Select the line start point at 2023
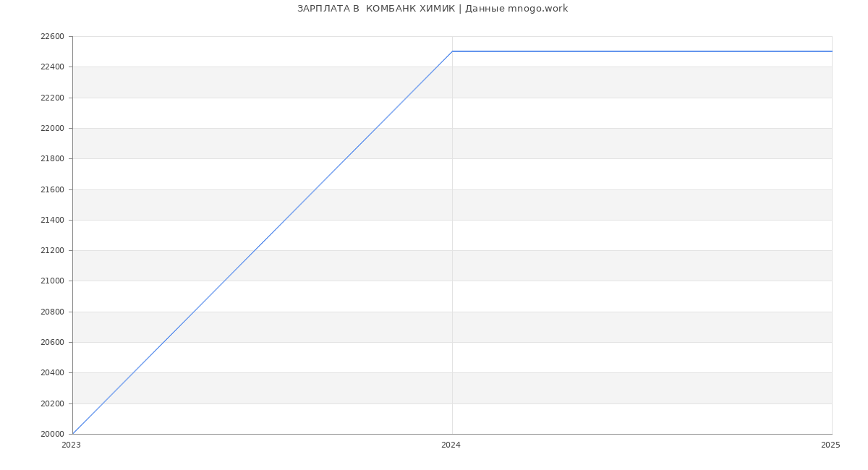The width and height of the screenshot is (868, 470). (x=73, y=434)
